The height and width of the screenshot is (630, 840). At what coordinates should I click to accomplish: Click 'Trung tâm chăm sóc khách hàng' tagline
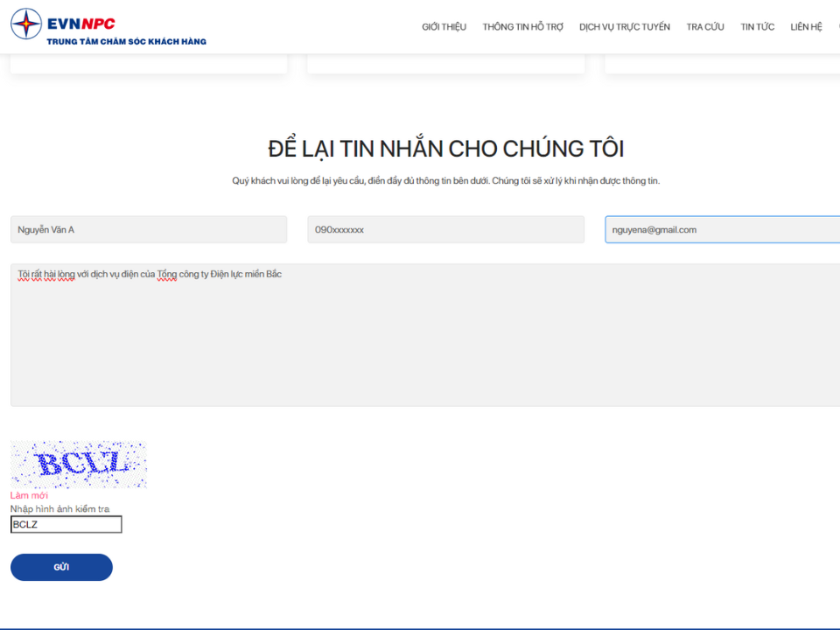[126, 41]
